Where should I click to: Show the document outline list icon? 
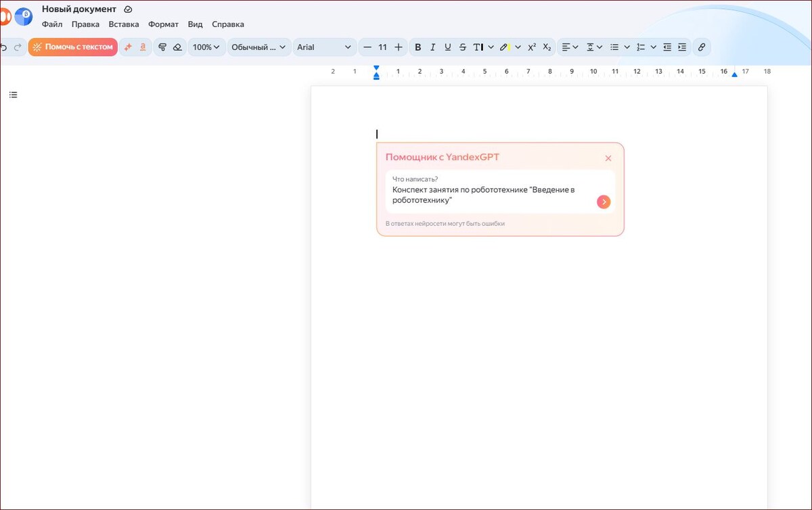pyautogui.click(x=13, y=95)
